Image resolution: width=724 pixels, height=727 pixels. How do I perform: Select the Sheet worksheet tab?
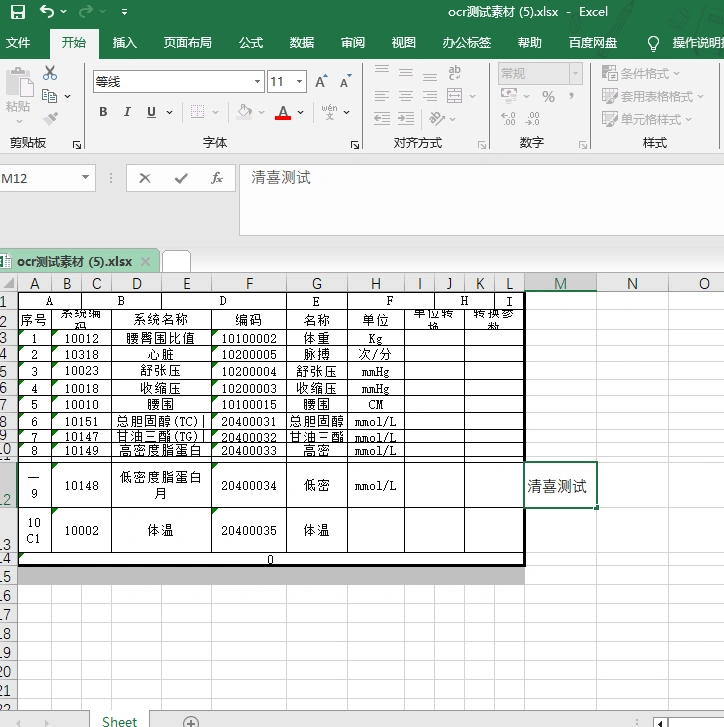(119, 721)
